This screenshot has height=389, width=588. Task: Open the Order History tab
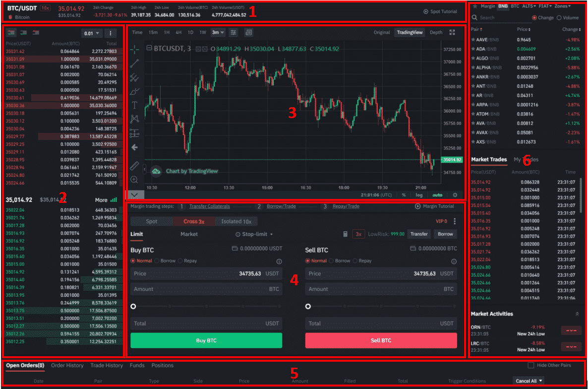click(x=67, y=366)
